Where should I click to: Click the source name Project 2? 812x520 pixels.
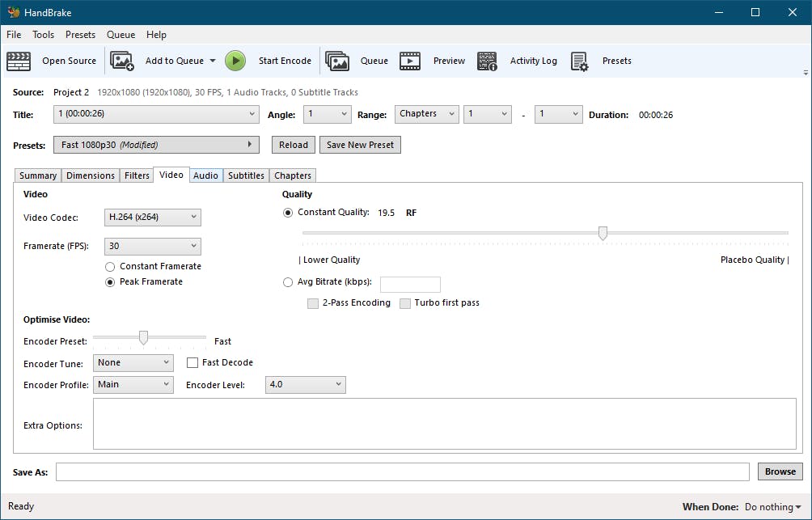pyautogui.click(x=71, y=92)
